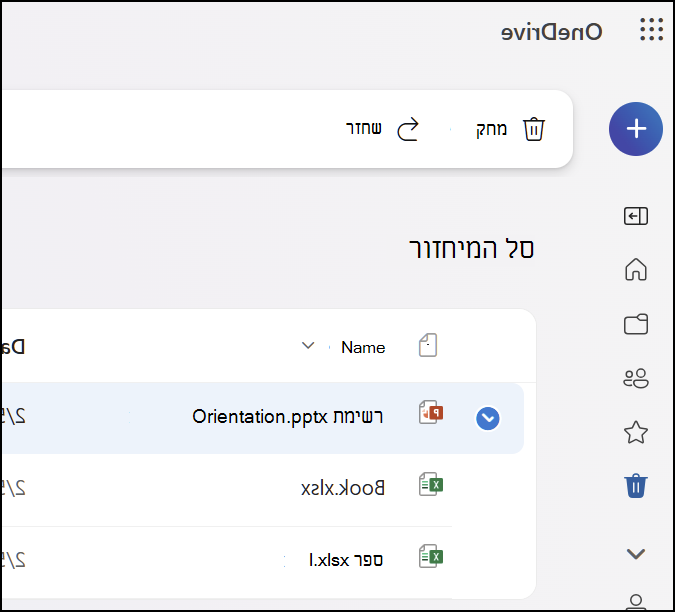Viewport: 675px width, 612px height.
Task: Open Shared people icon in sidebar
Action: [x=636, y=378]
